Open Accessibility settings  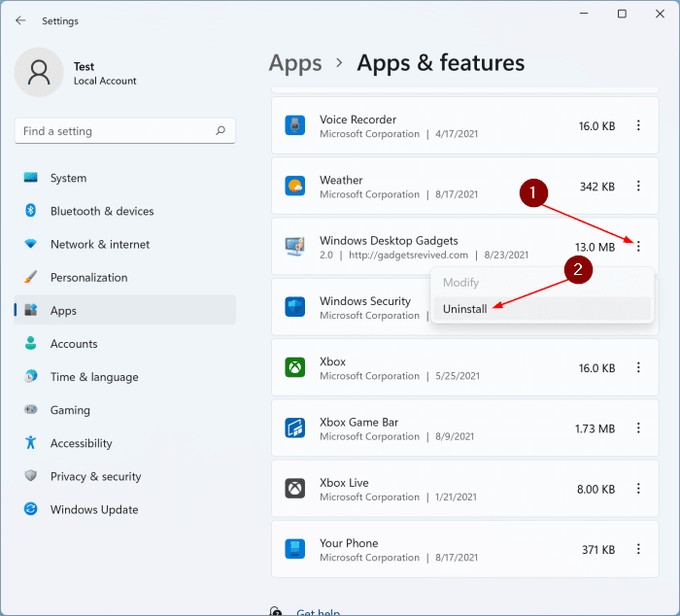point(125,443)
